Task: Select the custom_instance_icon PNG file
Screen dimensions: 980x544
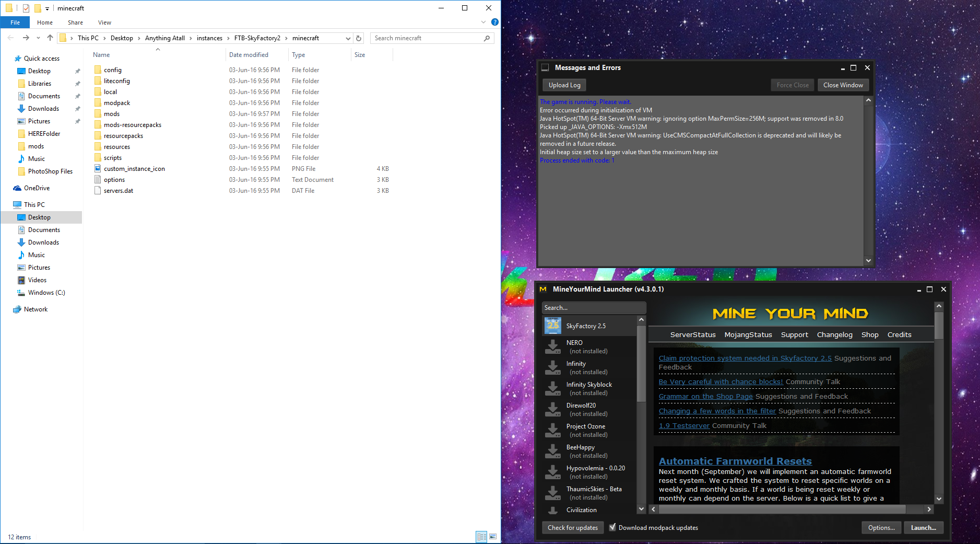Action: (x=134, y=169)
